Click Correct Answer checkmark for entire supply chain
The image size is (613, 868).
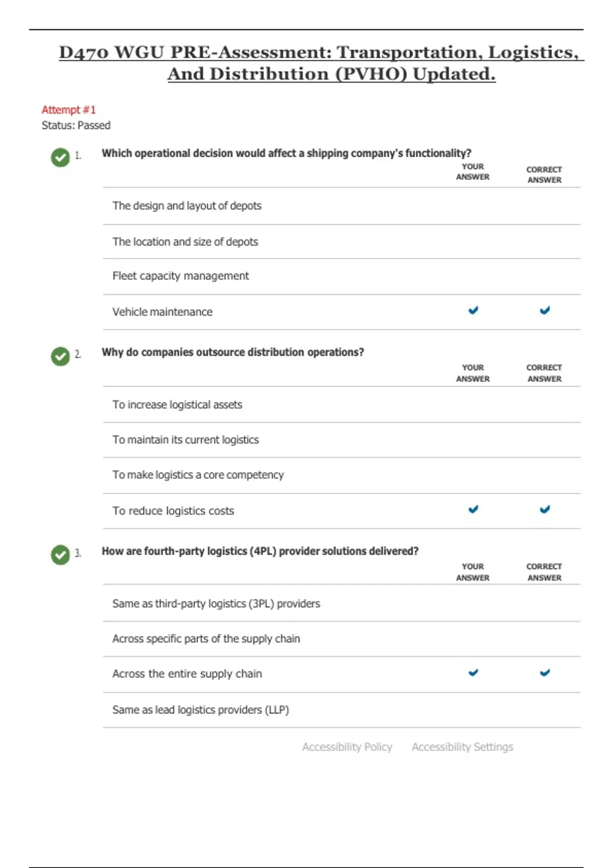[545, 672]
